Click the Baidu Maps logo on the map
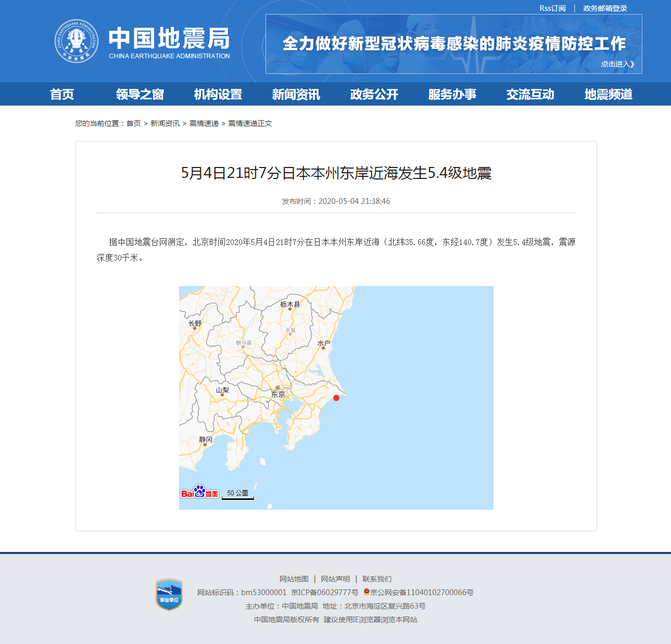 [x=199, y=491]
